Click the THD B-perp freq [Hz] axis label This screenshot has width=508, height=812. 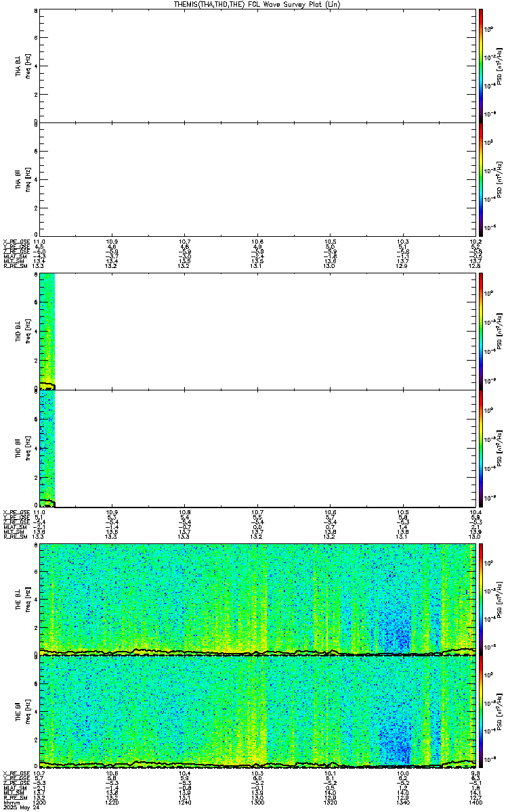(27, 332)
